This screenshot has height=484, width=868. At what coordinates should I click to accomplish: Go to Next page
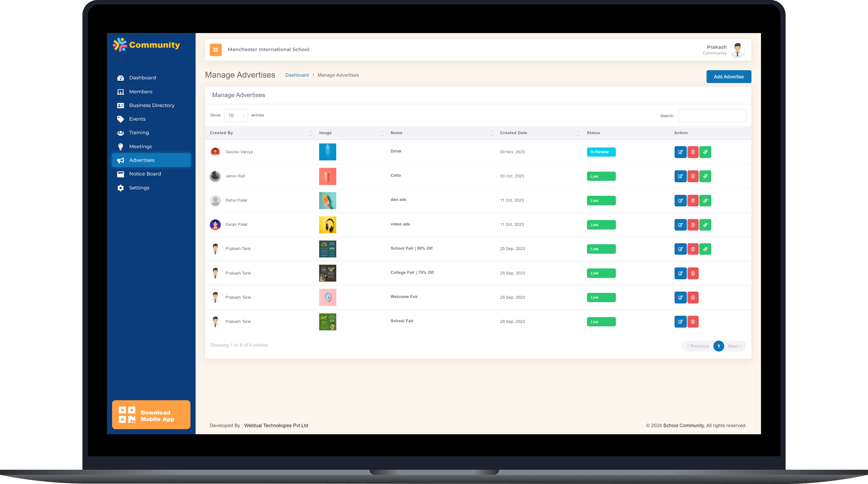[x=734, y=346]
